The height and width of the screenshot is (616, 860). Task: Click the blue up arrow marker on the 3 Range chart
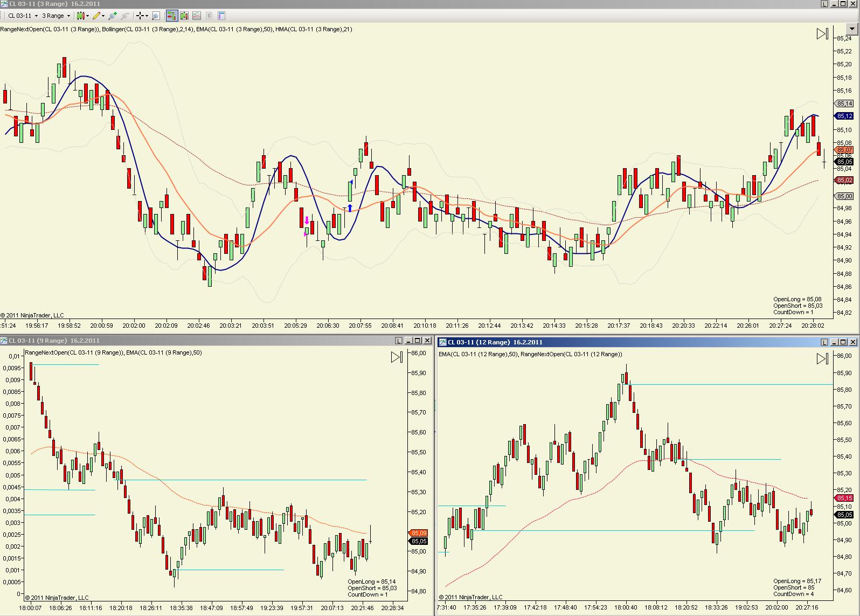coord(350,208)
